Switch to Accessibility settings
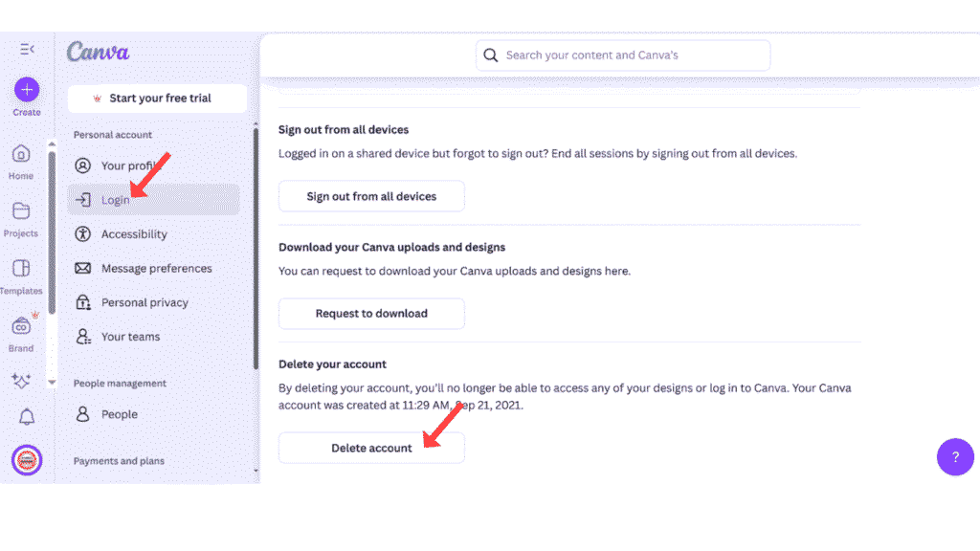Image resolution: width=980 pixels, height=551 pixels. [x=134, y=233]
